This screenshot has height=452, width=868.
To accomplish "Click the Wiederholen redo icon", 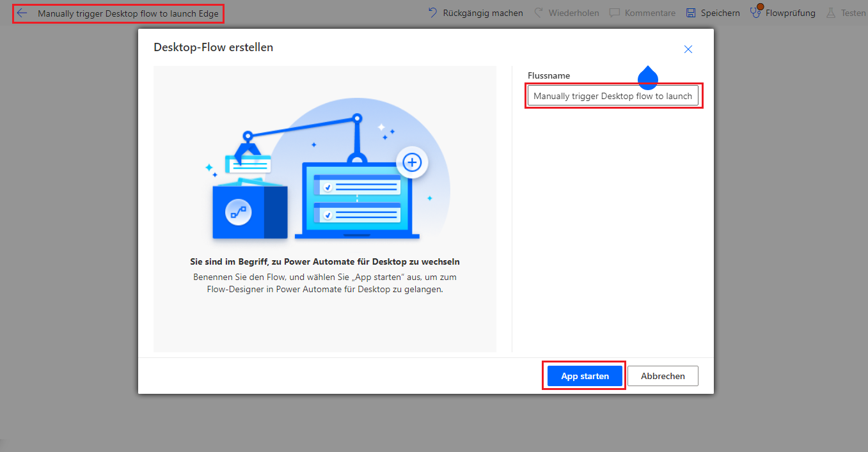I will (538, 13).
